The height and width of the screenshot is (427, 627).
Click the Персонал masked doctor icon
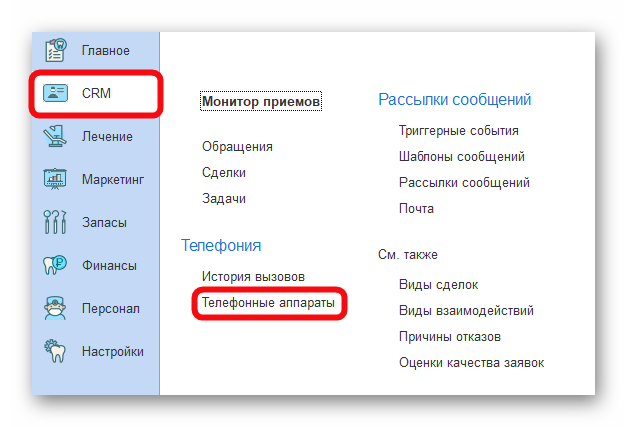click(x=55, y=308)
